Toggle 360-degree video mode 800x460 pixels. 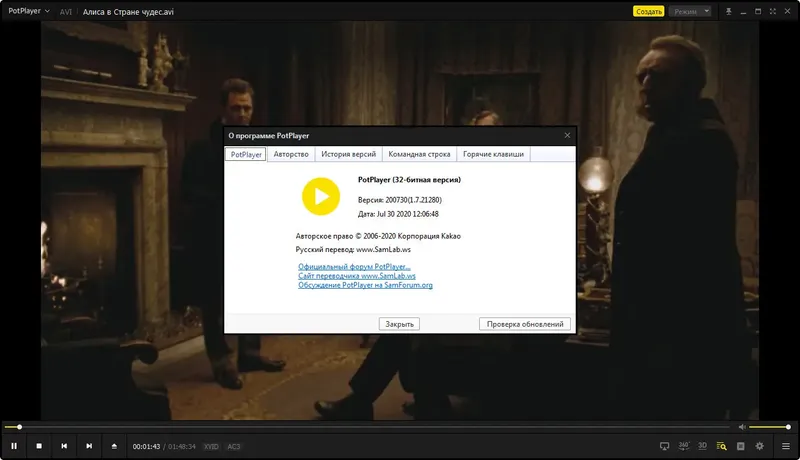[x=684, y=446]
